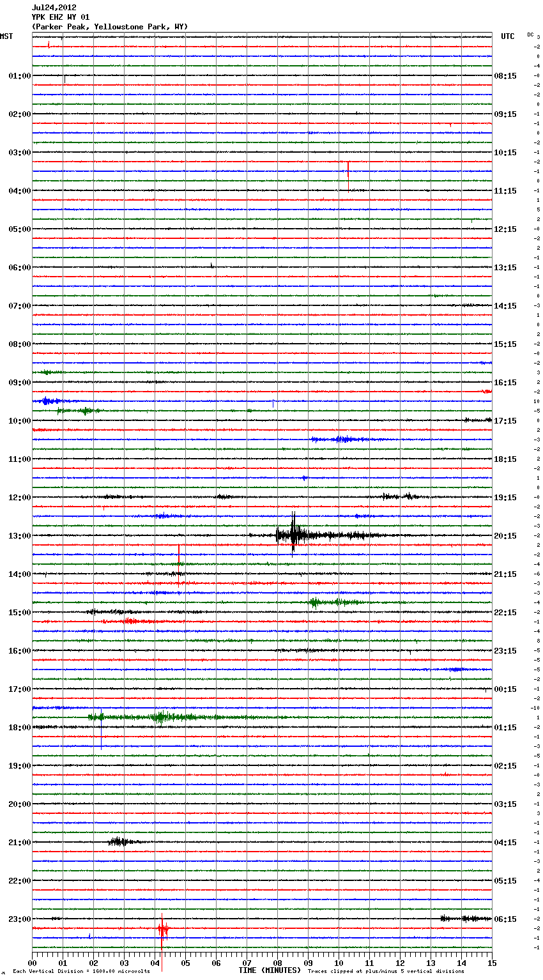Click the Each Vertical Division = 1600.00 microvolts note
The height and width of the screenshot is (980, 543).
coord(81,972)
